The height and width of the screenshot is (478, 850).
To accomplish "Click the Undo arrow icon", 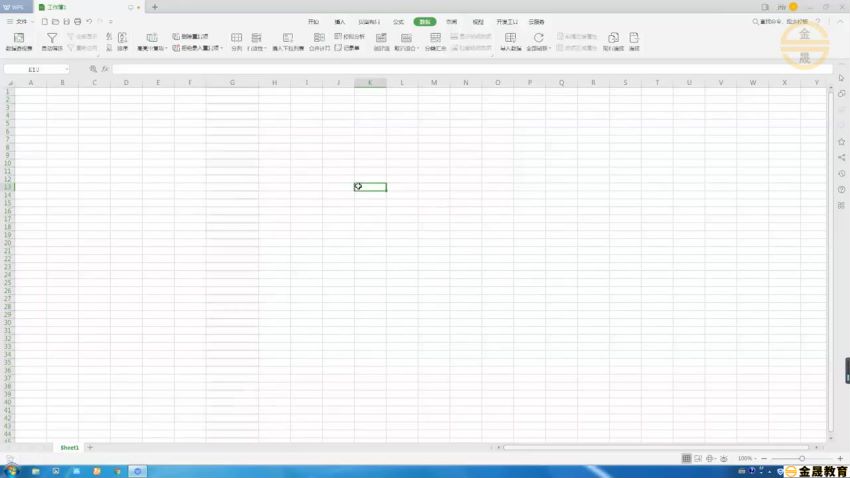I will pyautogui.click(x=89, y=22).
